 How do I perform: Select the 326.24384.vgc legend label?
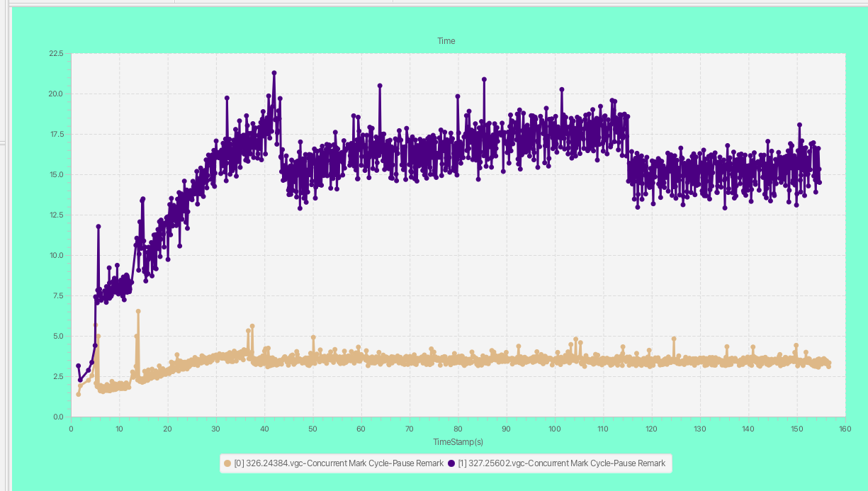tap(339, 463)
